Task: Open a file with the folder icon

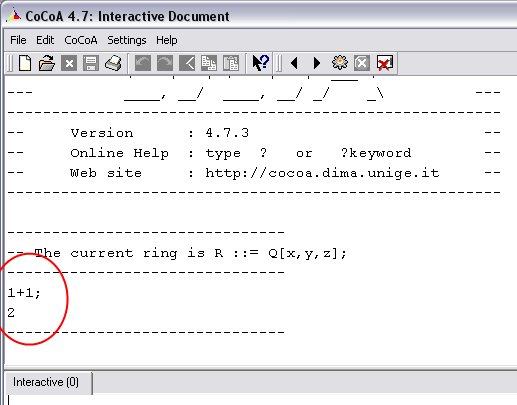Action: [47, 63]
